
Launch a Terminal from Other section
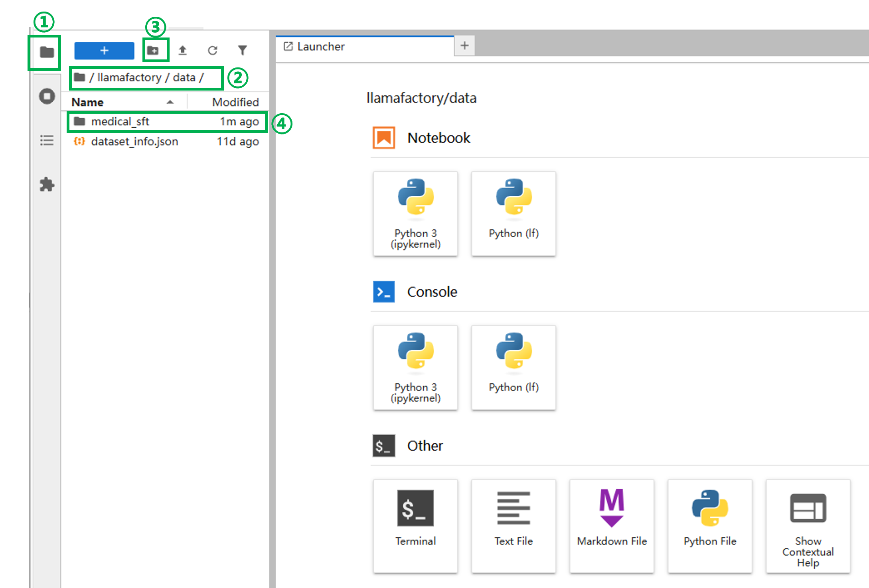[415, 526]
